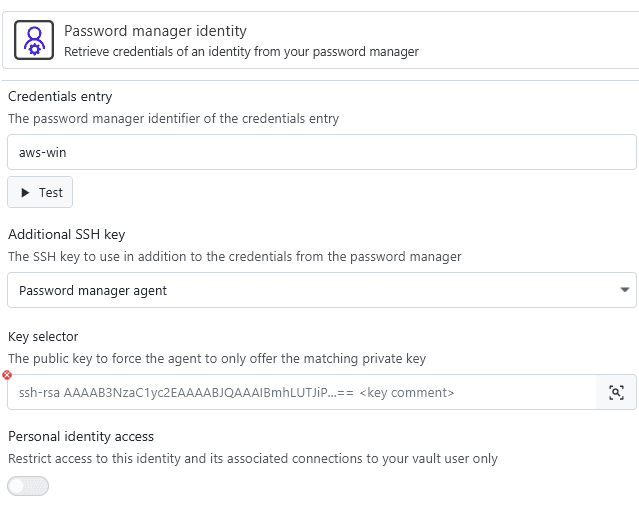
Task: Toggle the Personal identity access switch
Action: click(28, 486)
